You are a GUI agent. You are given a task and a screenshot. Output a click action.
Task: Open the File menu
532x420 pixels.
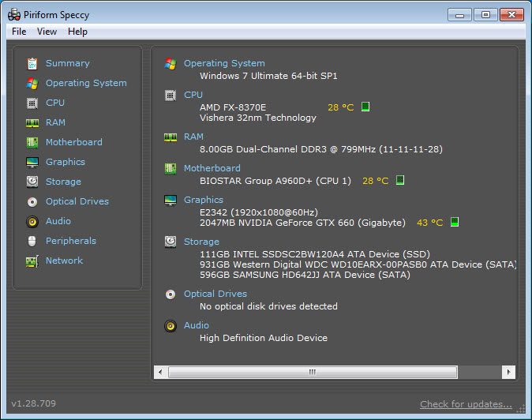[x=19, y=32]
